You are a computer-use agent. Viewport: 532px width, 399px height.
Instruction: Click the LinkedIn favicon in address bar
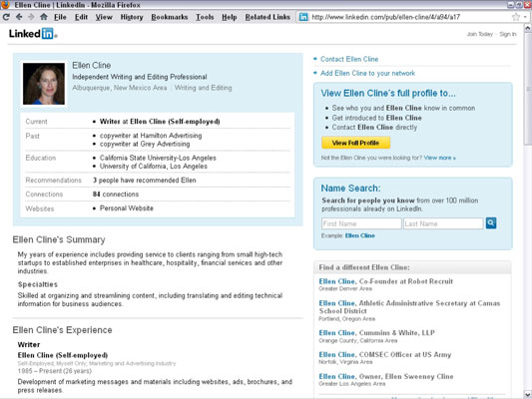(x=303, y=17)
